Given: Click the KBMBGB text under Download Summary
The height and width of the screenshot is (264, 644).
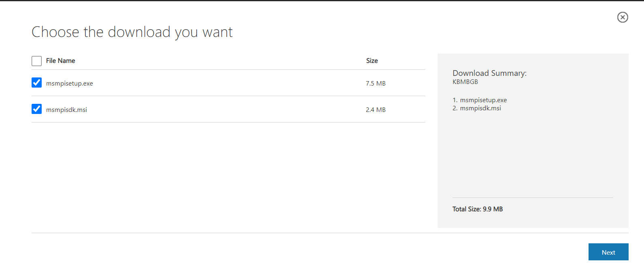Looking at the screenshot, I should [465, 82].
